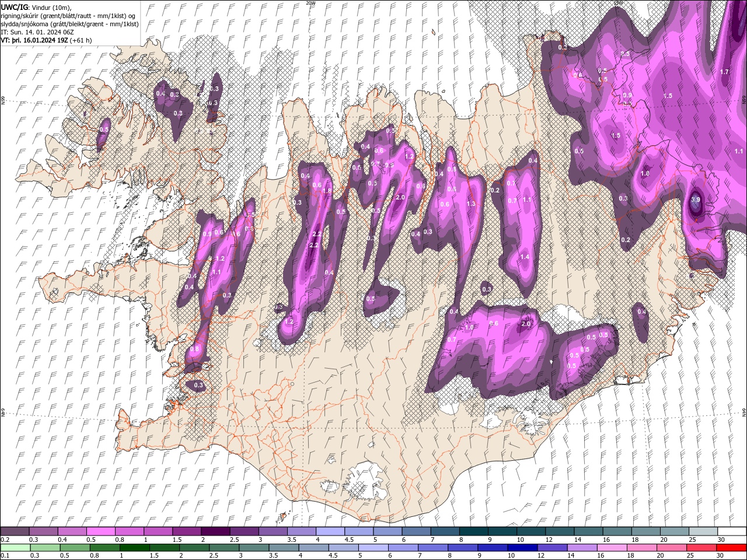Choose the dark teal 8–9 snow scale swatch

(x=473, y=531)
